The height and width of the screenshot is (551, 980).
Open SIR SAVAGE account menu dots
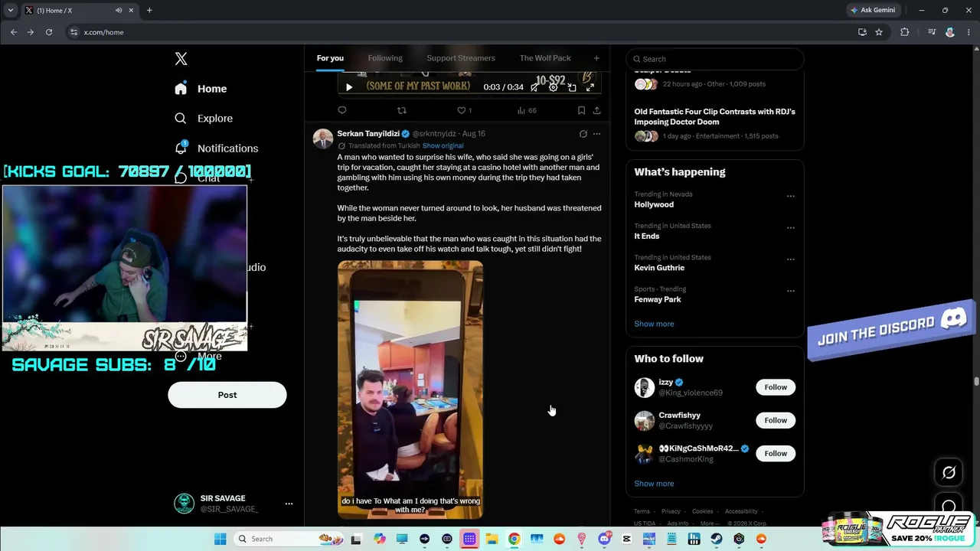coord(289,504)
